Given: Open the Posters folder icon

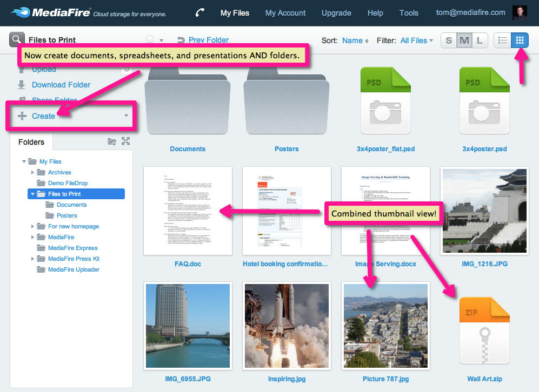Looking at the screenshot, I should point(287,101).
